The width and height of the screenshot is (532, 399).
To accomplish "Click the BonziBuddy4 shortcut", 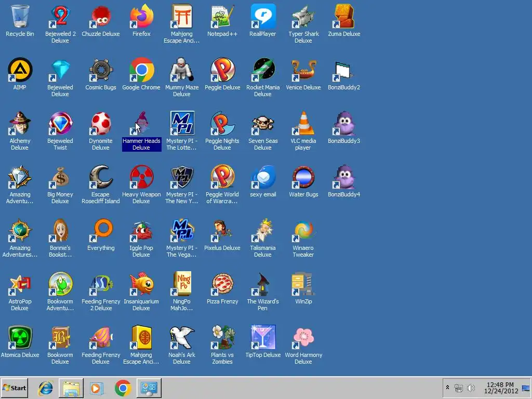I will 344,177.
